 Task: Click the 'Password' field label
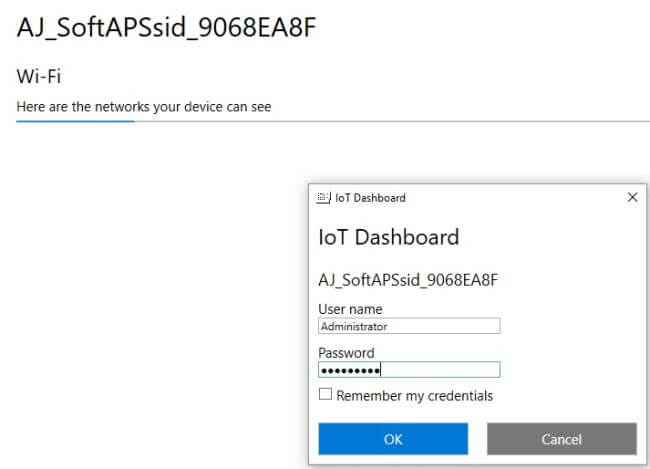coord(346,353)
